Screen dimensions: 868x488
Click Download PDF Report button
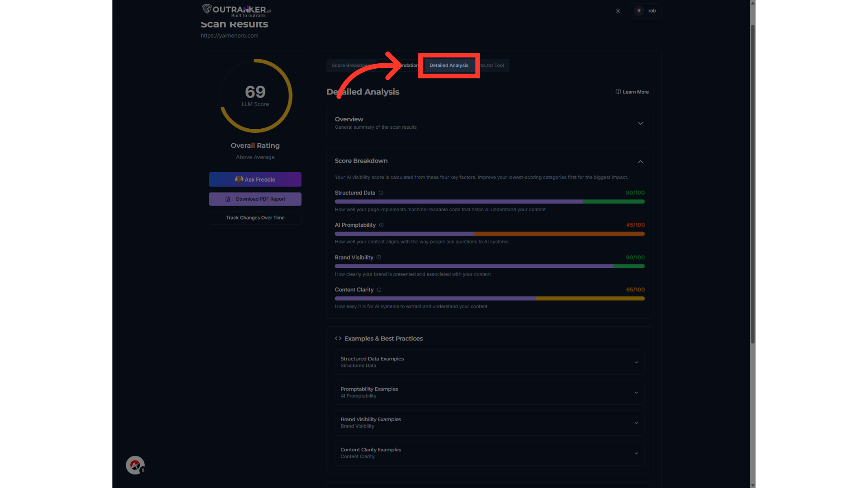coord(255,199)
